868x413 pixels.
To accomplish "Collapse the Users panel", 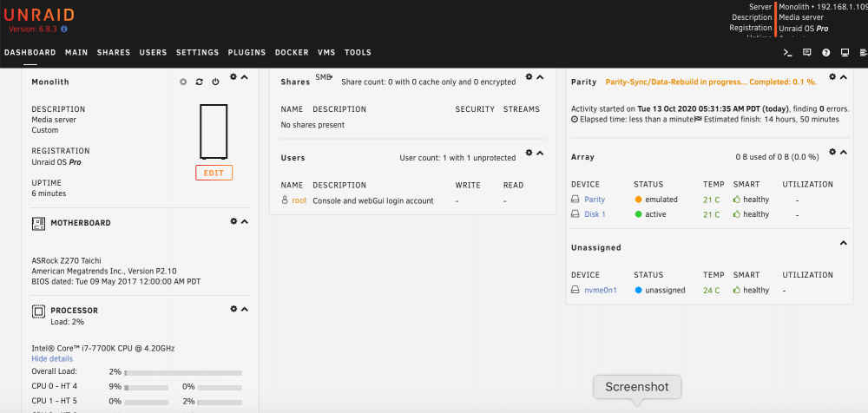I will pyautogui.click(x=540, y=153).
